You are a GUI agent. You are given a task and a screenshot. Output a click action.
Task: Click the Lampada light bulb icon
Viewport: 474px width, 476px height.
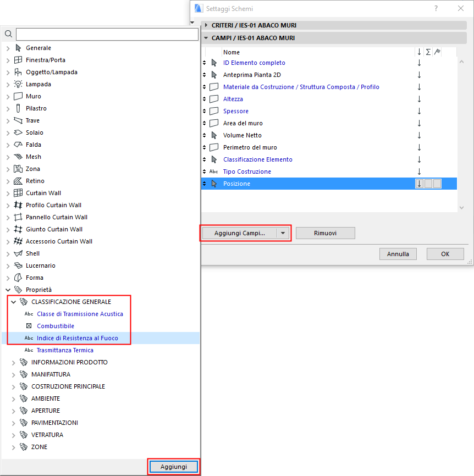pyautogui.click(x=18, y=85)
